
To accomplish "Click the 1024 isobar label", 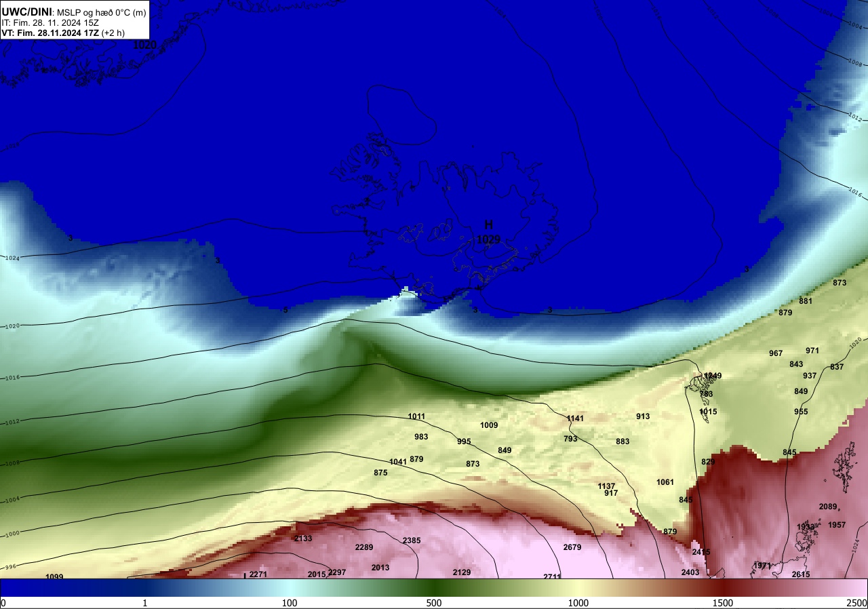I will (x=12, y=258).
